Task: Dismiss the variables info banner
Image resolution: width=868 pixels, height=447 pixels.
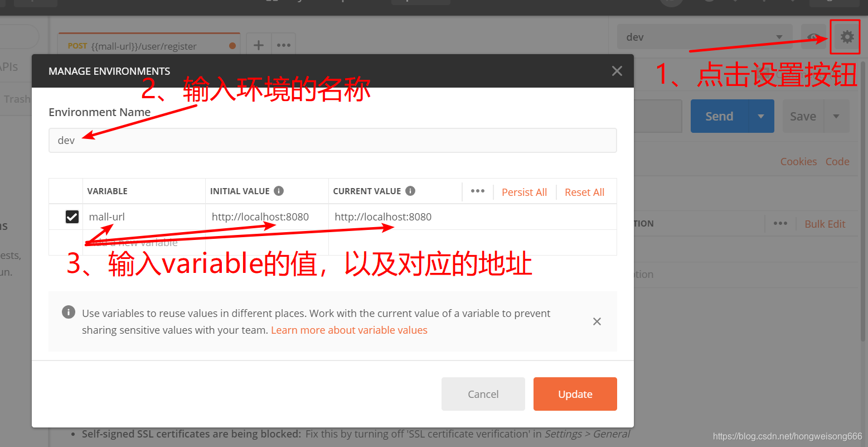Action: click(x=597, y=321)
